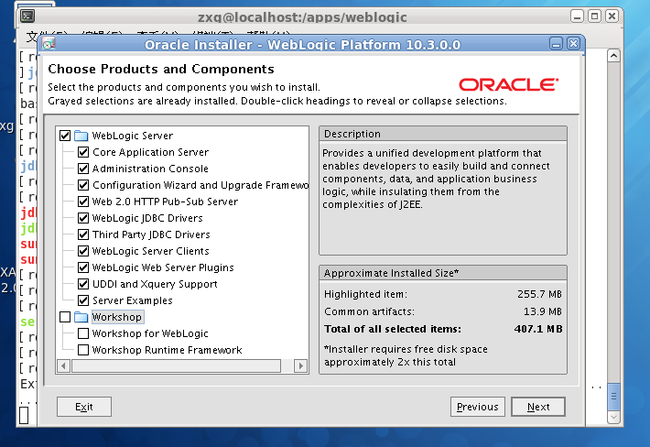Enable Workshop for WebLogic checkbox
This screenshot has width=650, height=447.
(x=83, y=333)
